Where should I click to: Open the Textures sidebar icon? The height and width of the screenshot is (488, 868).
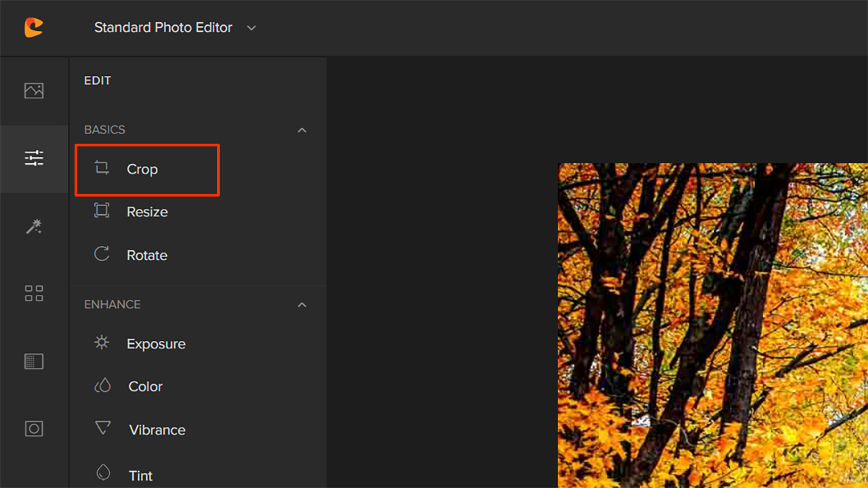click(34, 361)
